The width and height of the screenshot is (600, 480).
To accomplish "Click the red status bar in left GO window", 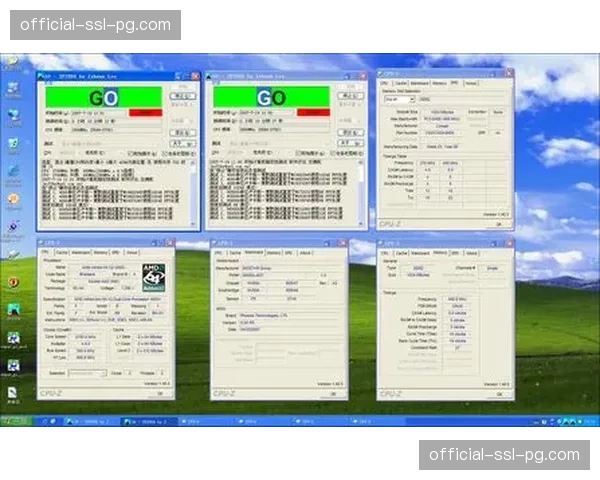I will tap(145, 113).
